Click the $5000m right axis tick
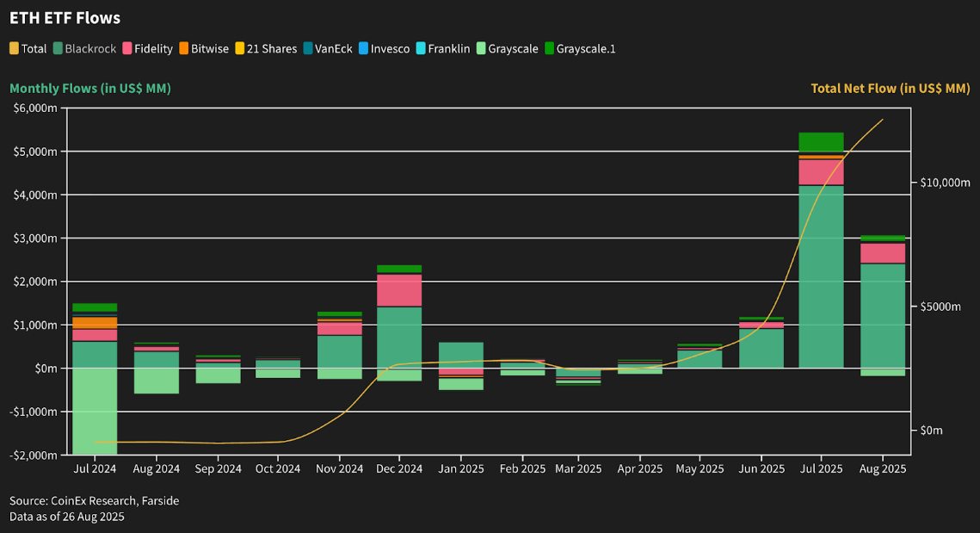Image resolution: width=980 pixels, height=533 pixels. click(x=940, y=307)
